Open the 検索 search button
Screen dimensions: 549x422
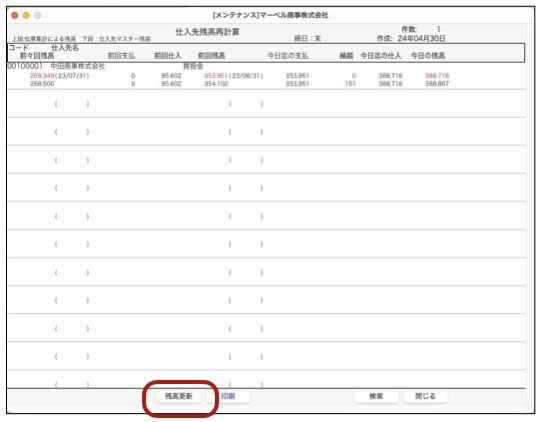(376, 397)
